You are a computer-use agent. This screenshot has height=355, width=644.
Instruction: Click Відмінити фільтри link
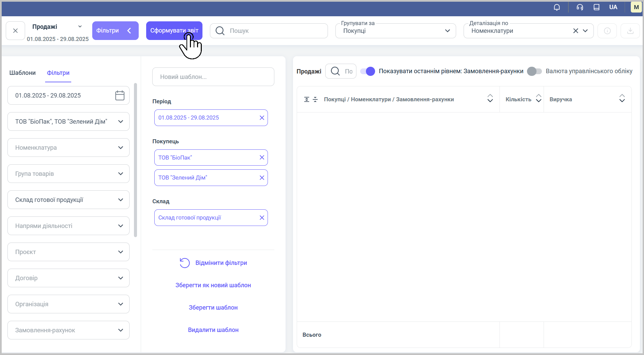(221, 263)
